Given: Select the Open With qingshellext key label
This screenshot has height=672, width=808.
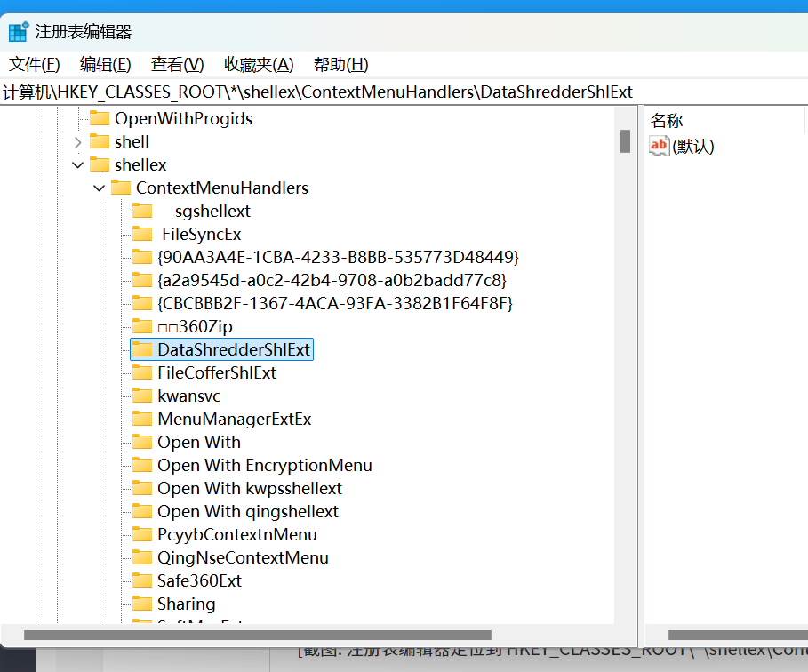Looking at the screenshot, I should click(x=248, y=512).
